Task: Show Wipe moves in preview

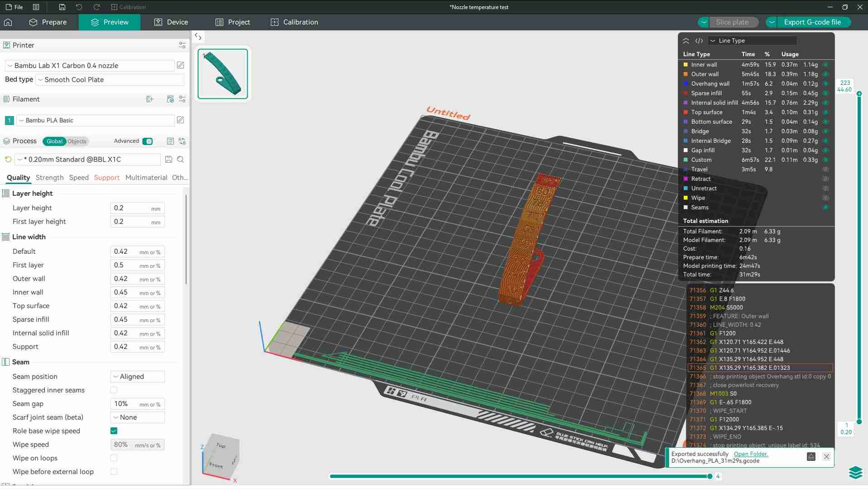Action: [825, 198]
